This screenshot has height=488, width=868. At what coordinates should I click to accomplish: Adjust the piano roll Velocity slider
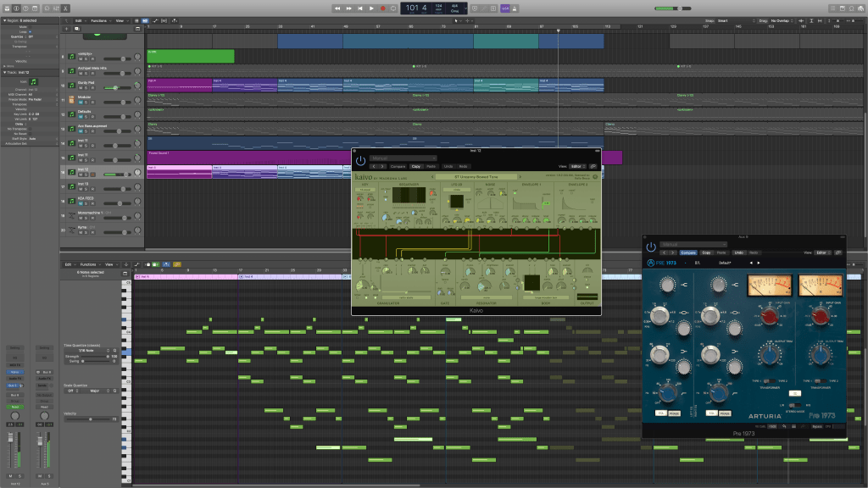(87, 419)
